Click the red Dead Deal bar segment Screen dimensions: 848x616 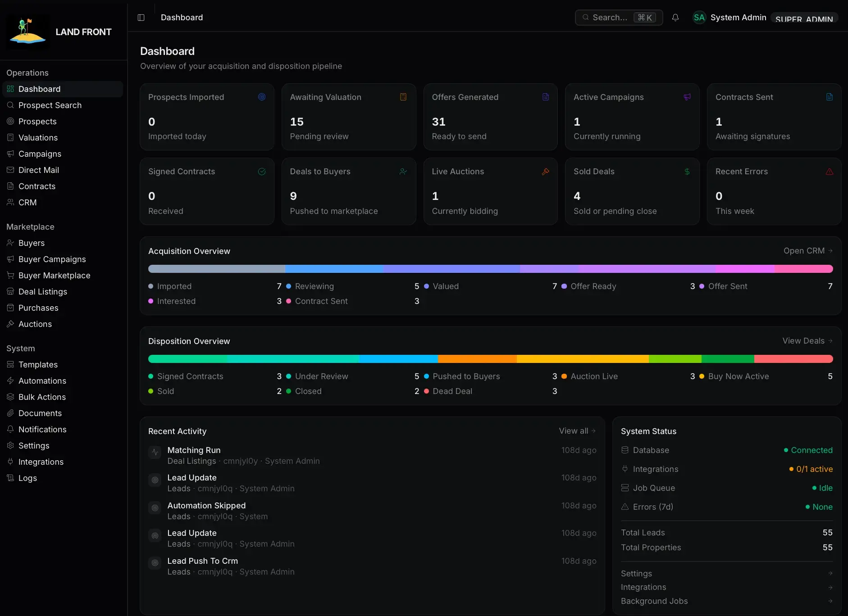(793, 359)
